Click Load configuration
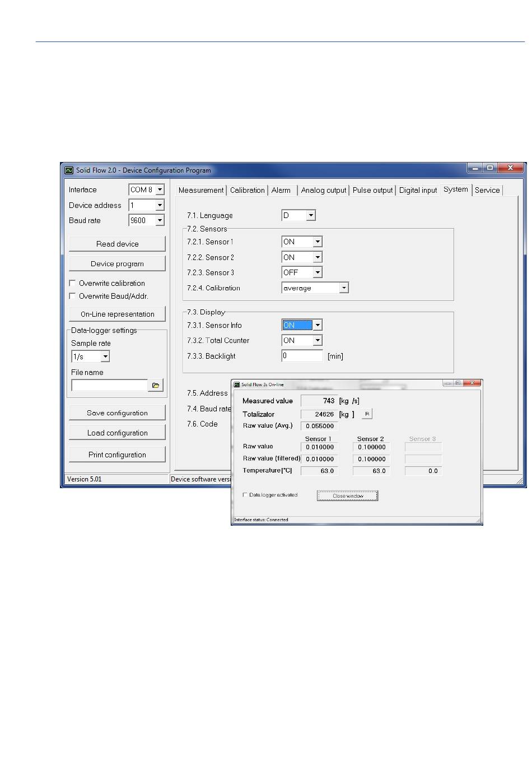Screen dimensions: 532x783 (117, 433)
